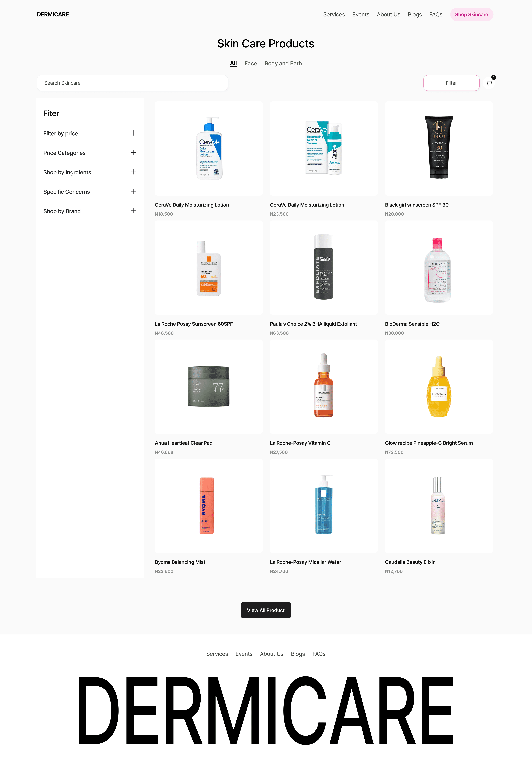Switch to Body and Bath tab
This screenshot has width=532, height=764.
[x=283, y=64]
